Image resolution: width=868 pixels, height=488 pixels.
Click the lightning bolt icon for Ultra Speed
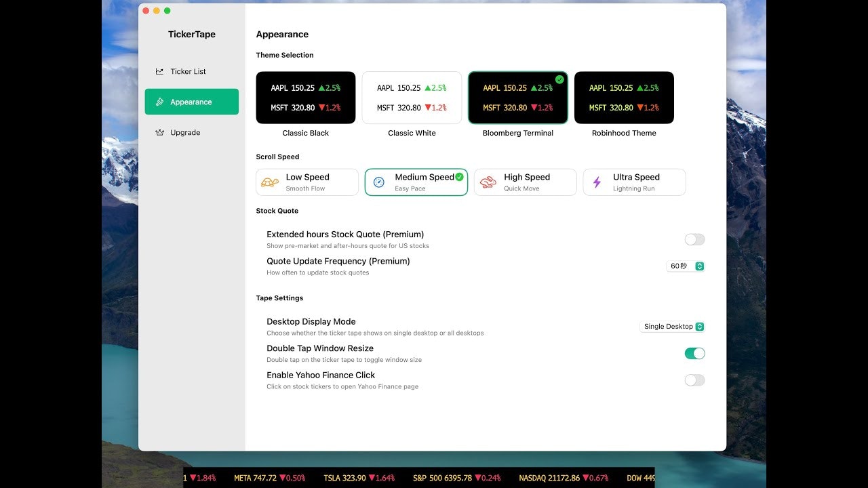click(x=597, y=182)
